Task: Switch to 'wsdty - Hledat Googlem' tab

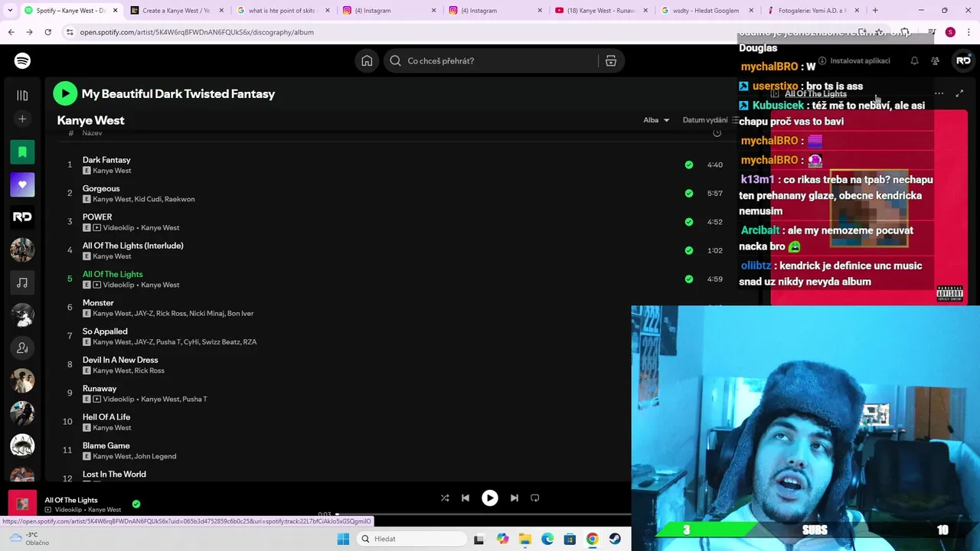Action: 706,11
